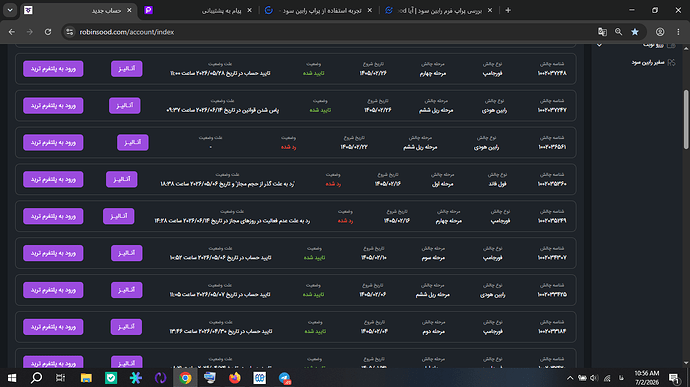Image resolution: width=690 pixels, height=387 pixels.
Task: Click the scrollbar down arrow
Action: click(x=686, y=363)
